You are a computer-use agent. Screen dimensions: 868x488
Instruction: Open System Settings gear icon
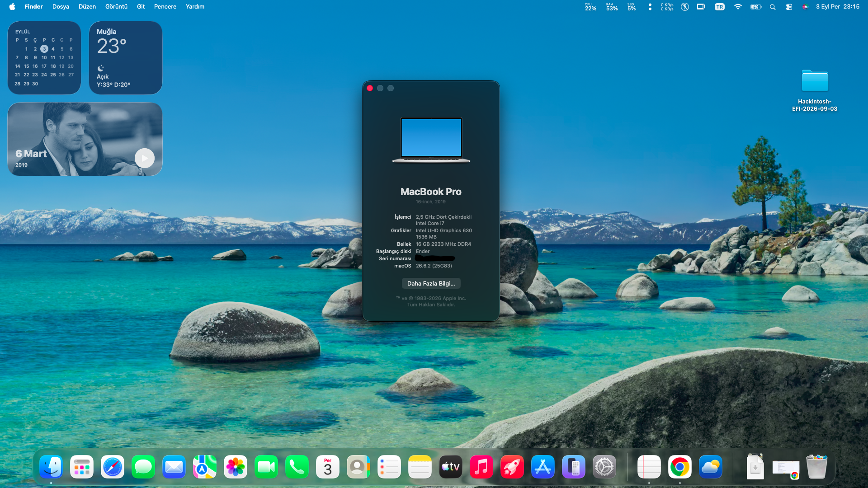[x=604, y=467]
